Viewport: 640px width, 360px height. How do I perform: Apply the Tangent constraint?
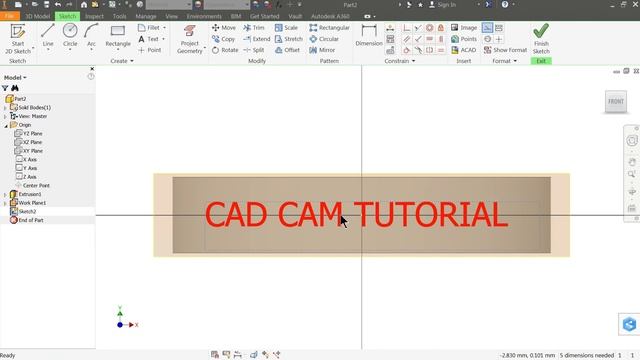pos(407,50)
